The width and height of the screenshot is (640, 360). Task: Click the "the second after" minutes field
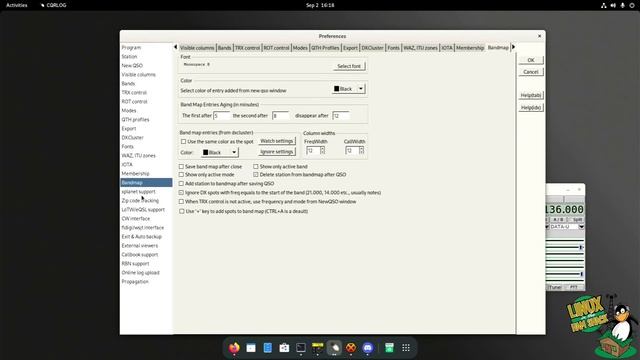(281, 116)
